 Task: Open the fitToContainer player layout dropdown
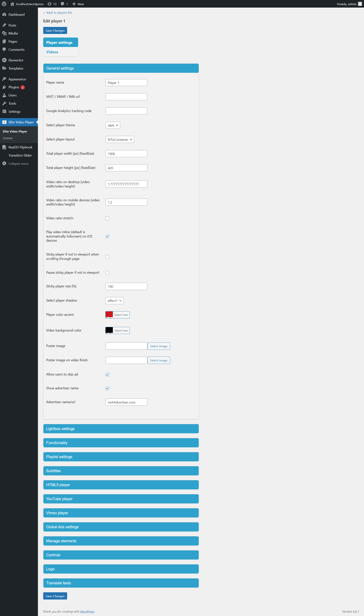click(120, 140)
